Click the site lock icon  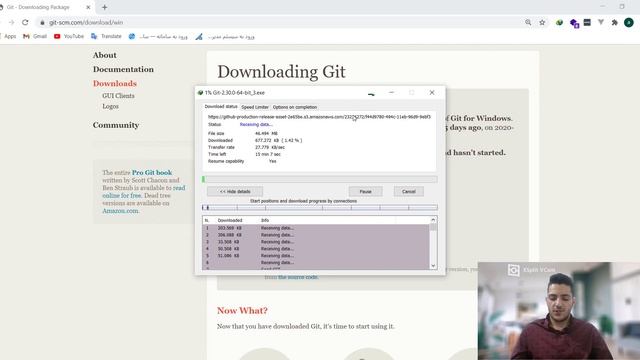pyautogui.click(x=42, y=22)
